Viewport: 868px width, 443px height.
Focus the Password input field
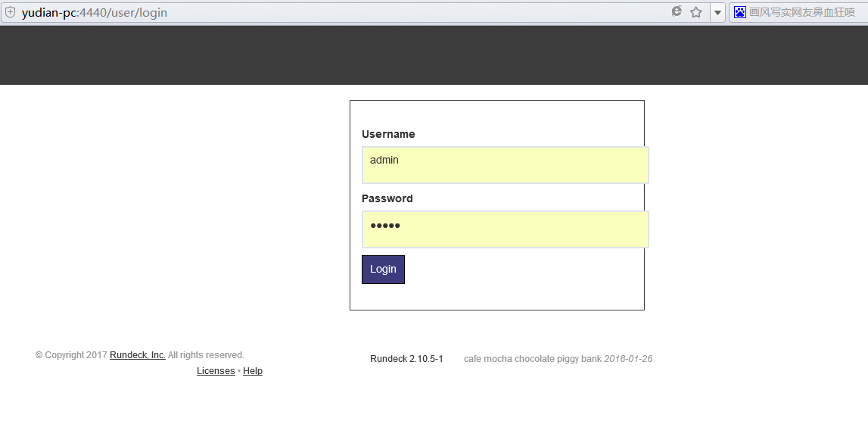[505, 229]
